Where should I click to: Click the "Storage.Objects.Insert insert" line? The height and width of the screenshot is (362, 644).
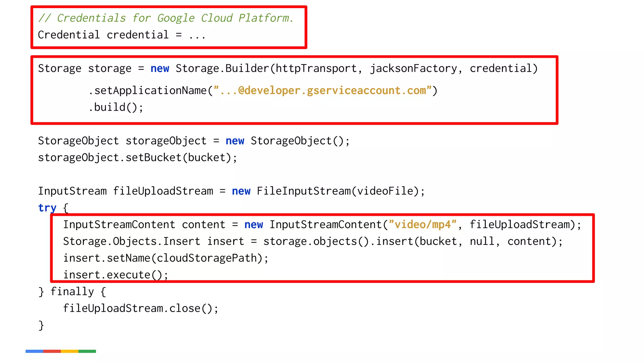[x=313, y=241]
